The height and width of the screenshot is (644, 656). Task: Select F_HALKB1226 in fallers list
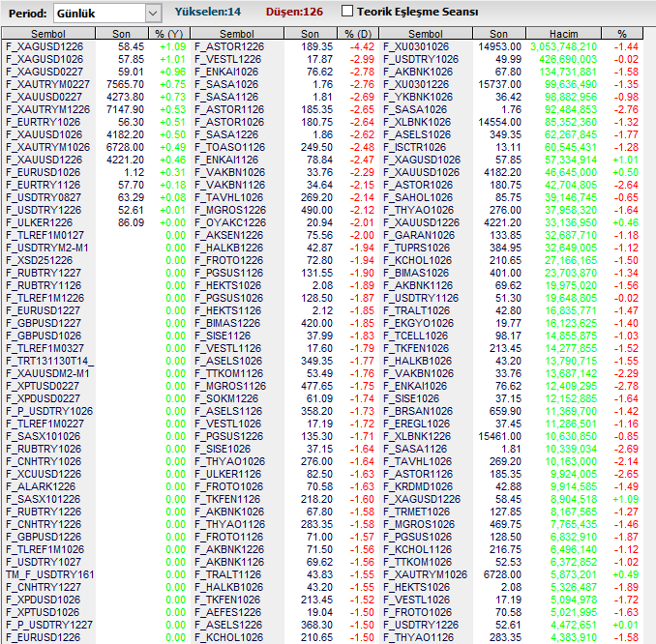[x=228, y=248]
